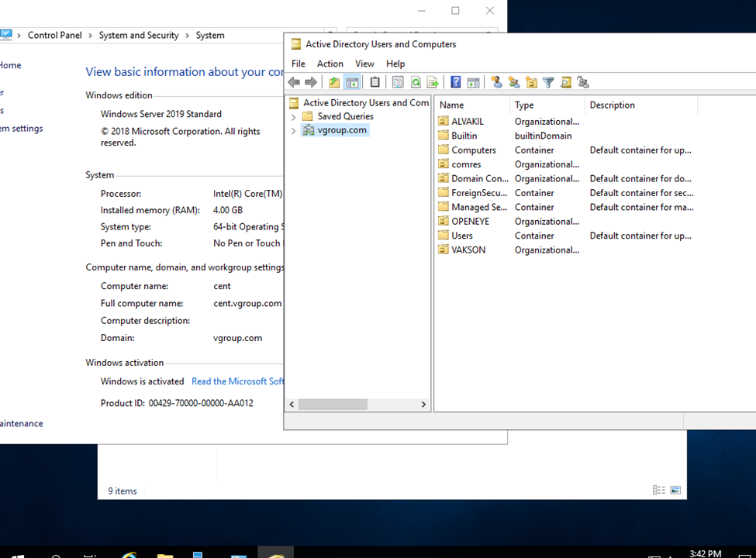Image resolution: width=756 pixels, height=558 pixels.
Task: Open Internet Explorer from the taskbar
Action: tap(129, 556)
